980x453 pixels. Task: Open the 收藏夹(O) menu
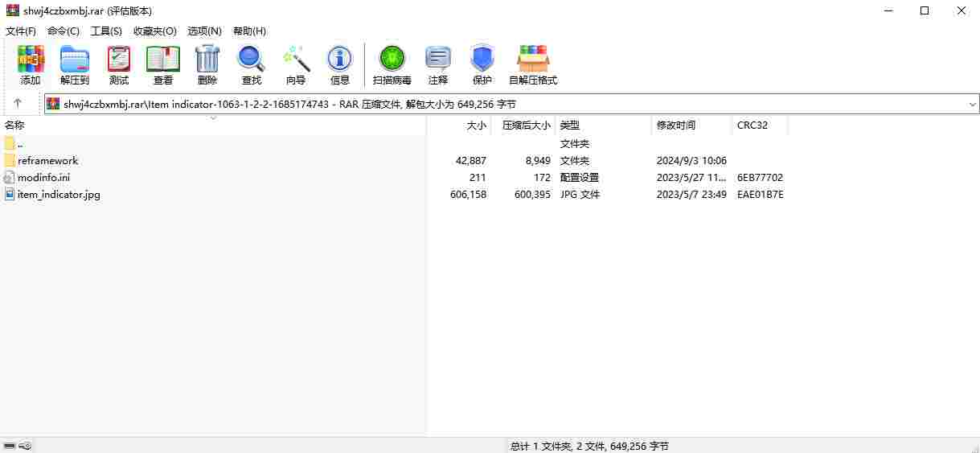click(x=155, y=31)
